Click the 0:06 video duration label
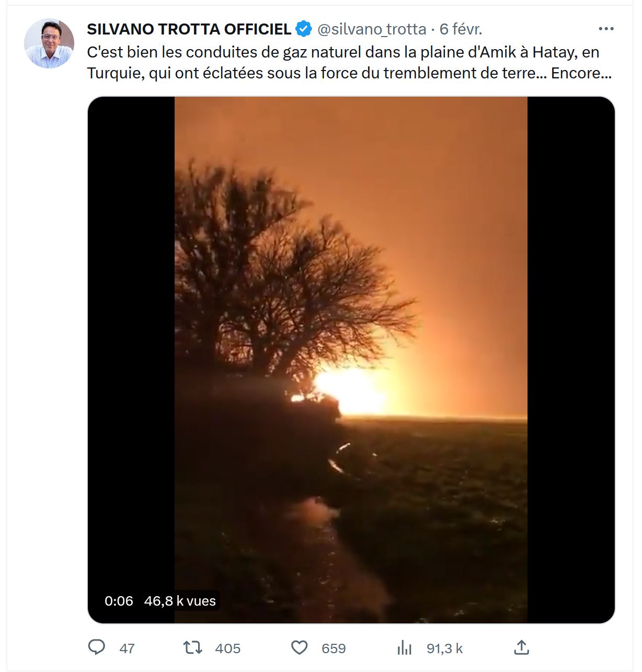Image resolution: width=642 pixels, height=672 pixels. (119, 601)
